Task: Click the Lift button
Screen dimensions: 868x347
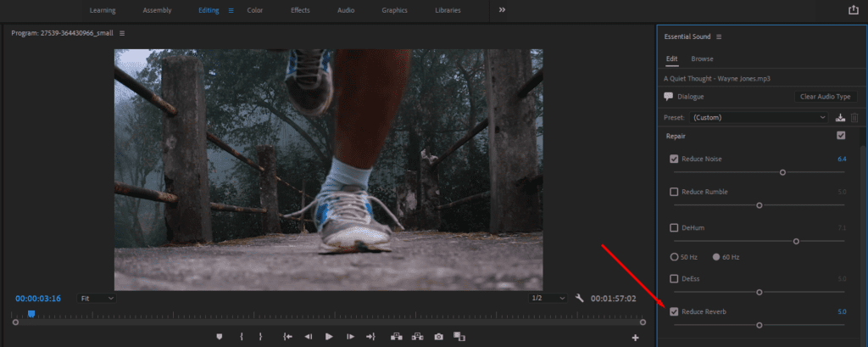Action: pos(397,337)
